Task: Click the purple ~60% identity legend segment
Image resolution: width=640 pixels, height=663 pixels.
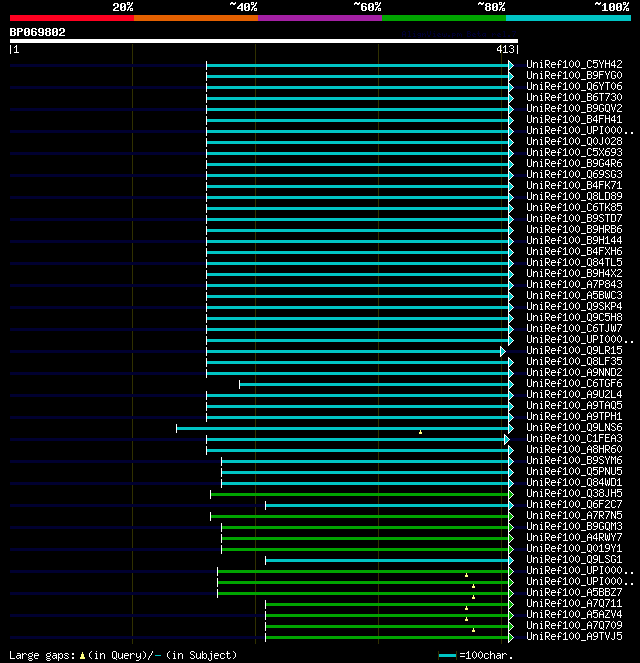Action: 320,18
